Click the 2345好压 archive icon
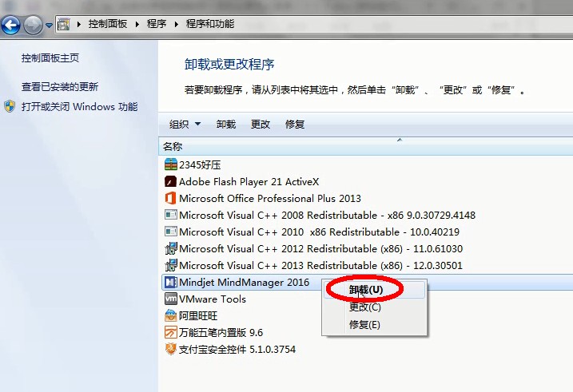Screen dimensions: 573x392 click(171, 164)
